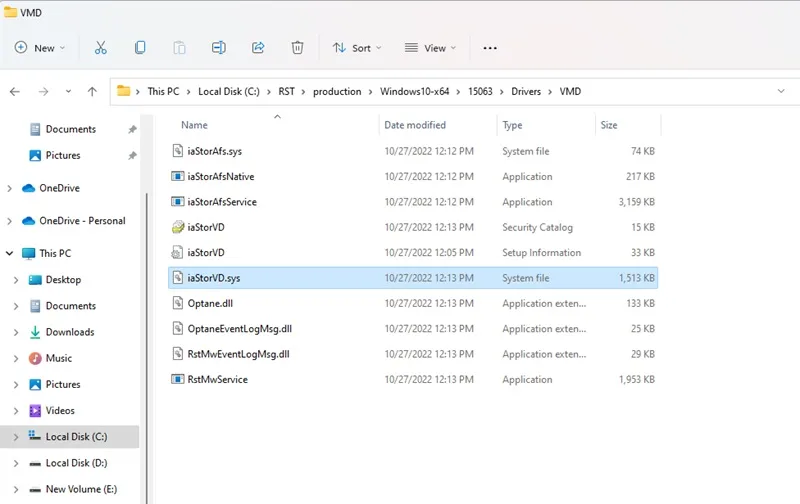
Task: Click 3,159 KB size of iaStorAfsService
Action: pos(637,202)
